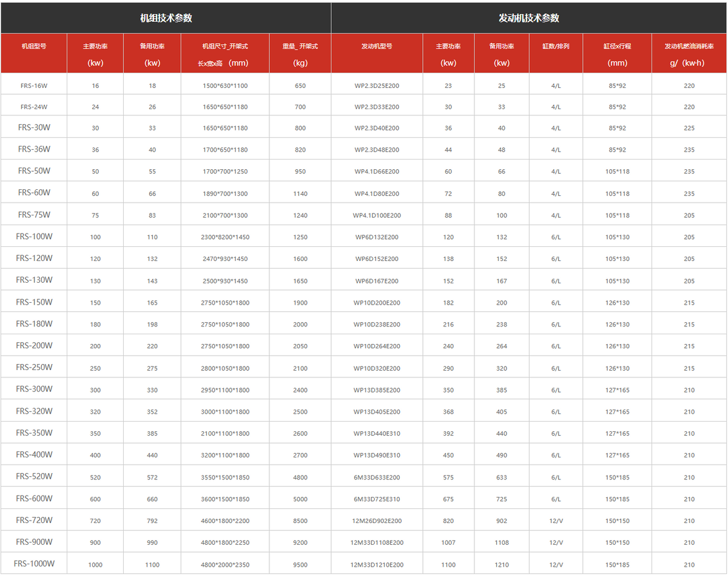Select model FRS-900W
The width and height of the screenshot is (728, 580).
(34, 542)
